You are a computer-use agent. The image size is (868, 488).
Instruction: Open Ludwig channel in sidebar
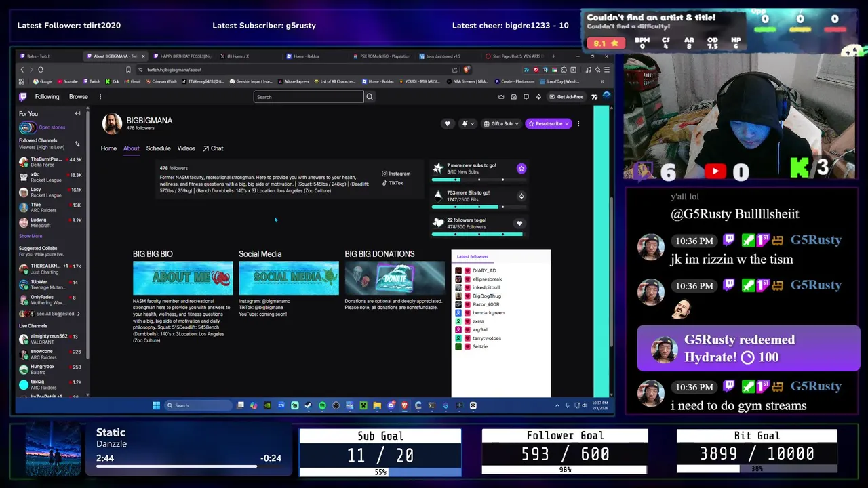pyautogui.click(x=51, y=223)
